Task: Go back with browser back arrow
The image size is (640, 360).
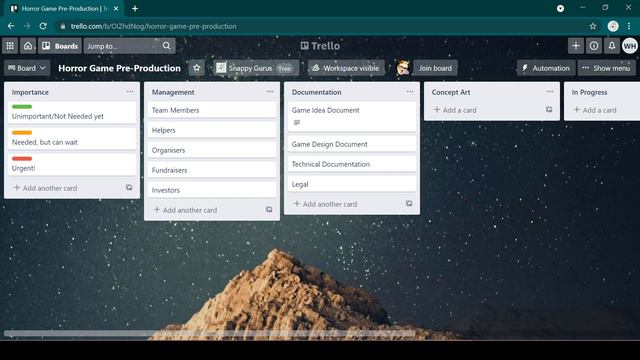Action: 11,26
